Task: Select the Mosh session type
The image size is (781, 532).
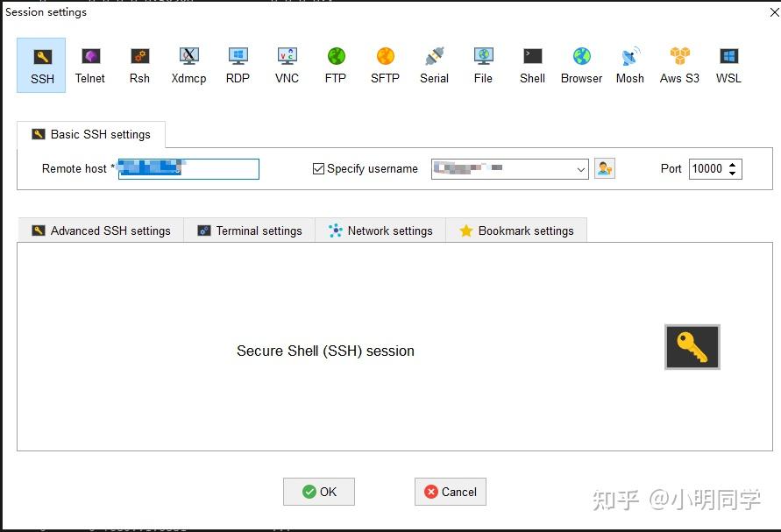Action: (x=629, y=63)
